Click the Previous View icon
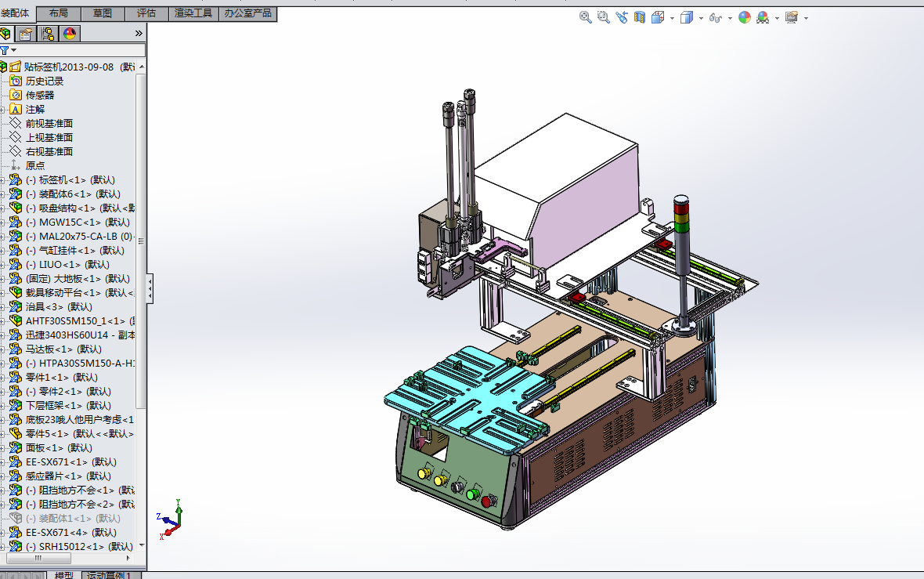This screenshot has height=579, width=924. (621, 17)
